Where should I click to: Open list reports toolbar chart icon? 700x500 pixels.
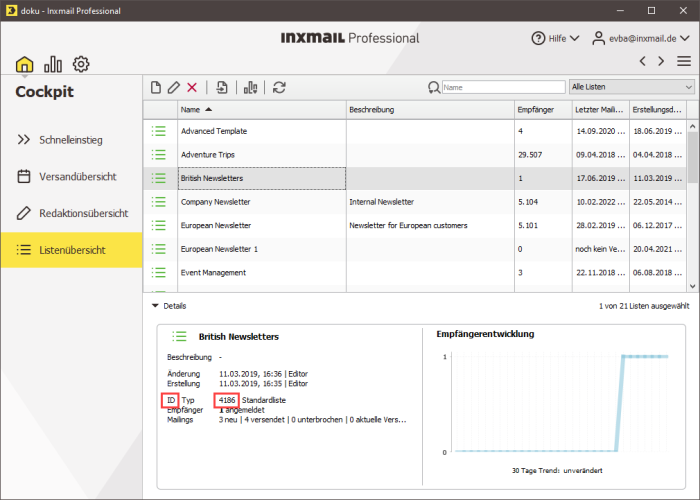(250, 88)
